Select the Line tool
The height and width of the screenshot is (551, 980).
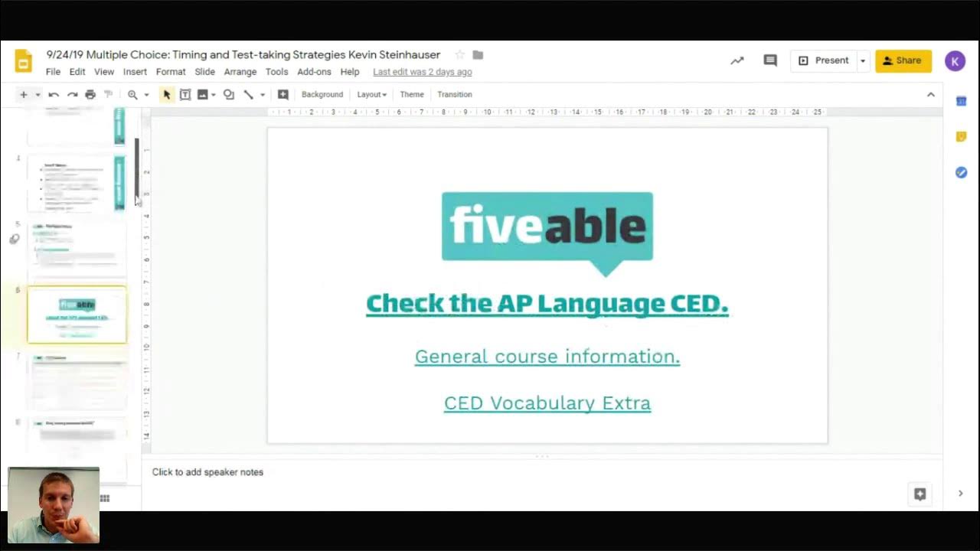[x=248, y=95]
